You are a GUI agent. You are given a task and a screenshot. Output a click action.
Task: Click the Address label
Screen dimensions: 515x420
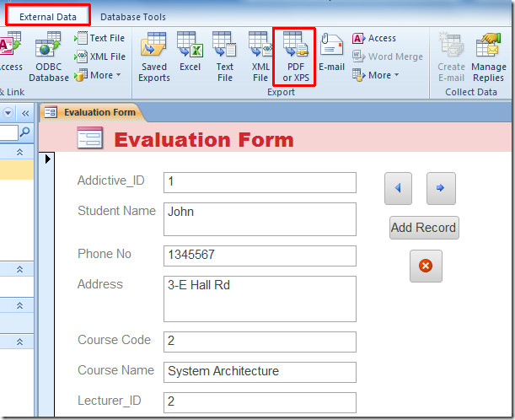click(99, 284)
